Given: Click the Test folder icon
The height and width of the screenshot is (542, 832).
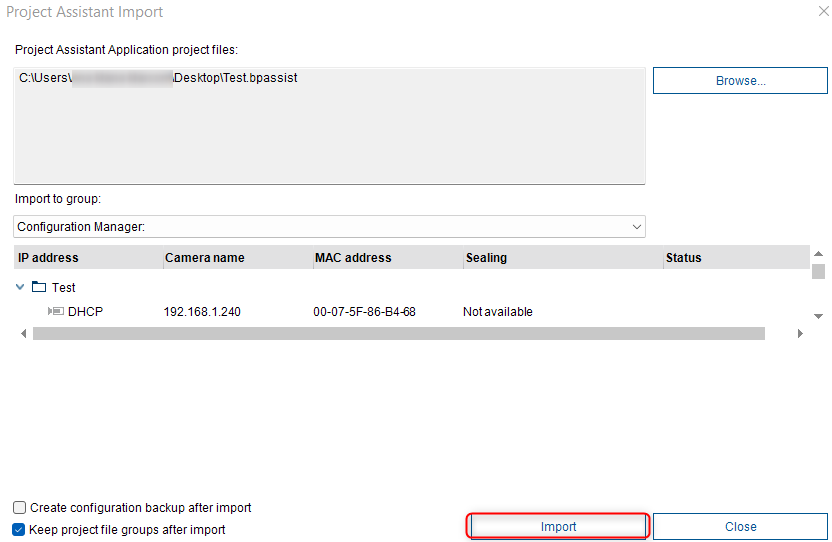Looking at the screenshot, I should pyautogui.click(x=39, y=287).
